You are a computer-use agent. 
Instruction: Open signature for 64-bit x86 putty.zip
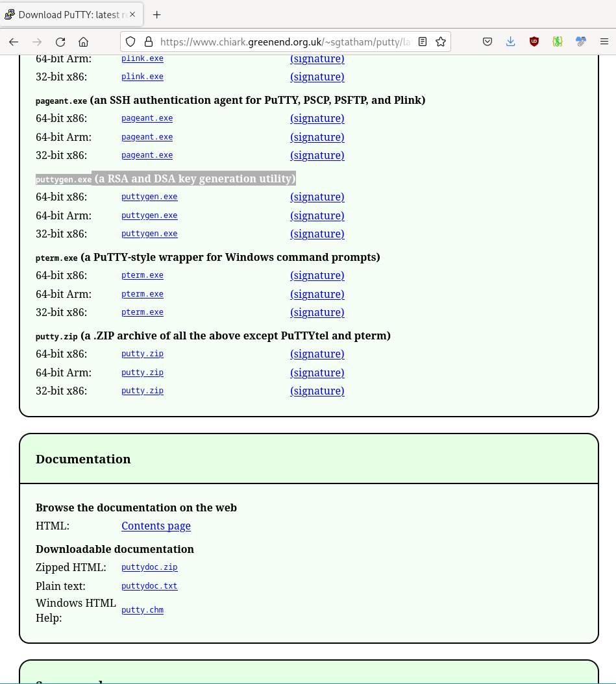[317, 354]
